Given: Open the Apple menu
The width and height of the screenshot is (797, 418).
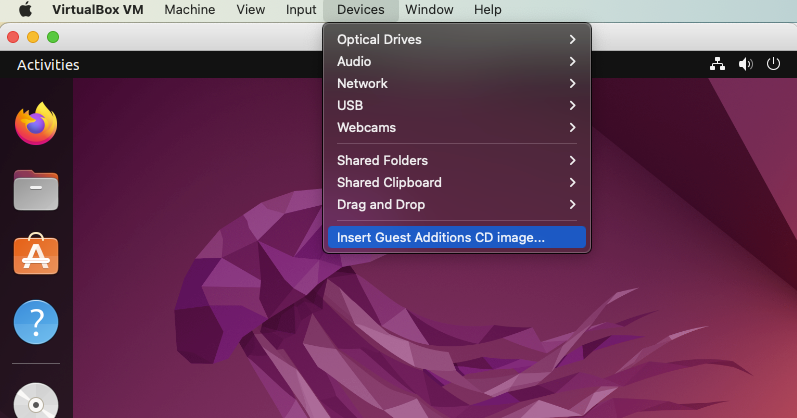Looking at the screenshot, I should [26, 10].
